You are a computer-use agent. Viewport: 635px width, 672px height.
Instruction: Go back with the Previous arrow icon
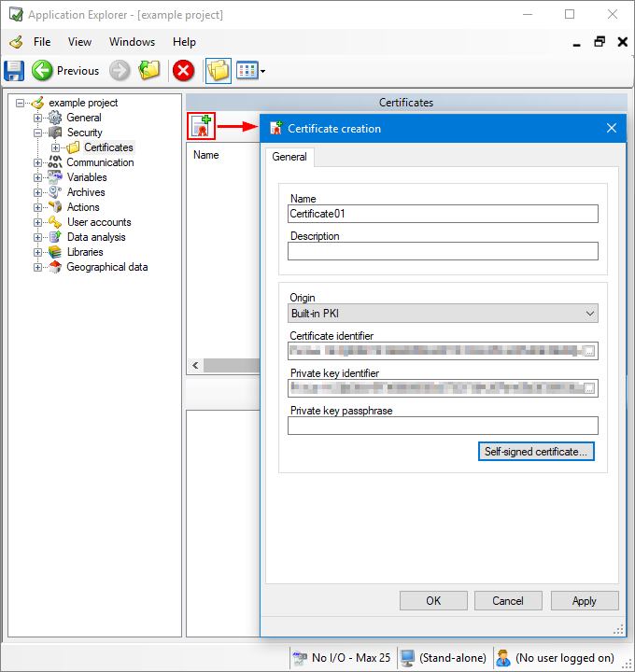pos(42,70)
